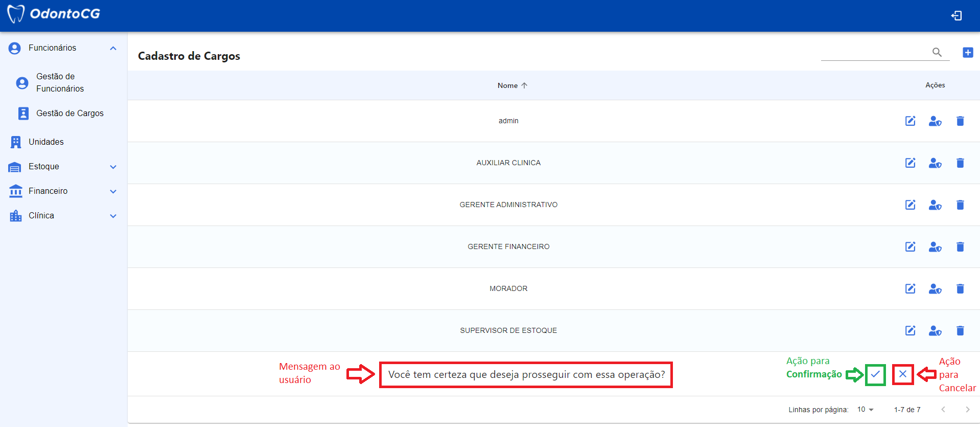Viewport: 980px width, 427px height.
Task: Collapse the Funcionários menu section
Action: point(113,48)
